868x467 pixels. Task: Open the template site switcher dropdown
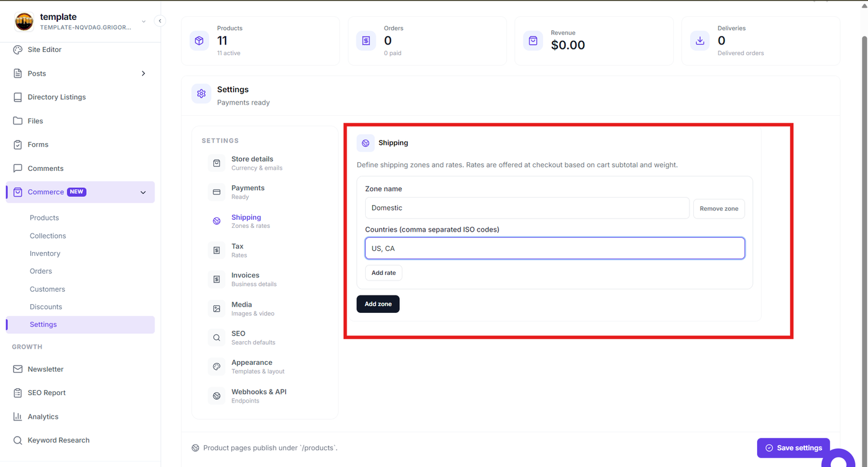(143, 22)
